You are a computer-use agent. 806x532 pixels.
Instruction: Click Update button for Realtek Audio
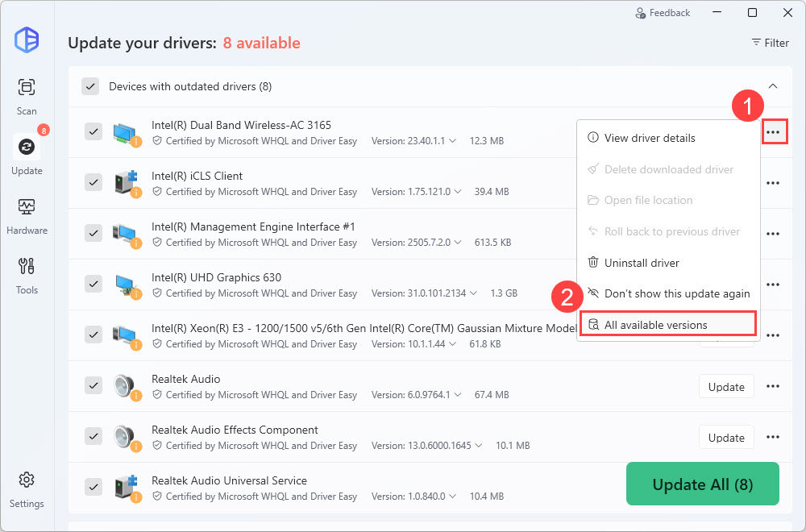(725, 387)
